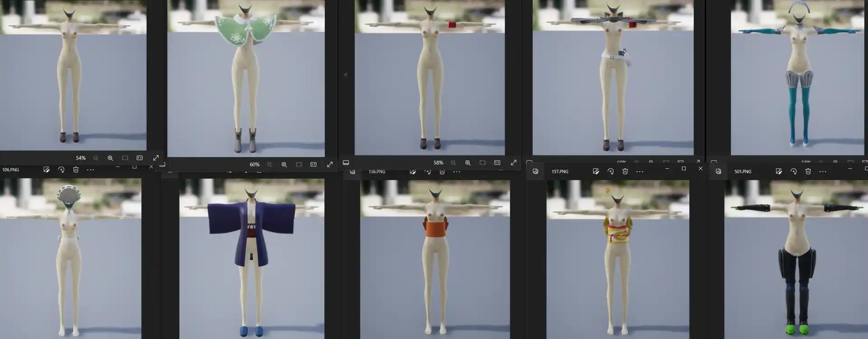Viewport: 868px width, 339px height.
Task: Rotate the 501.PNG image
Action: pos(793,172)
